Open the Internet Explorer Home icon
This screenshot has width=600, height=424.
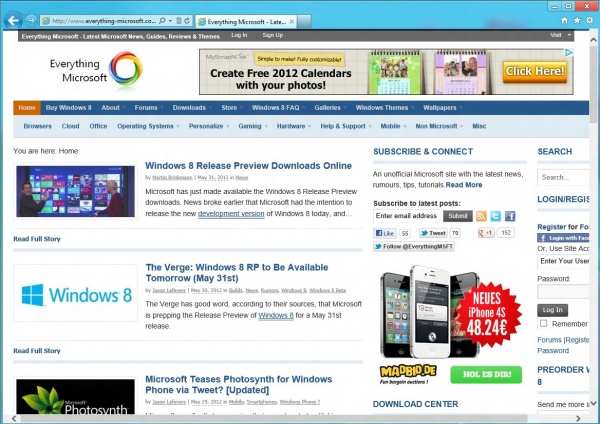(564, 20)
